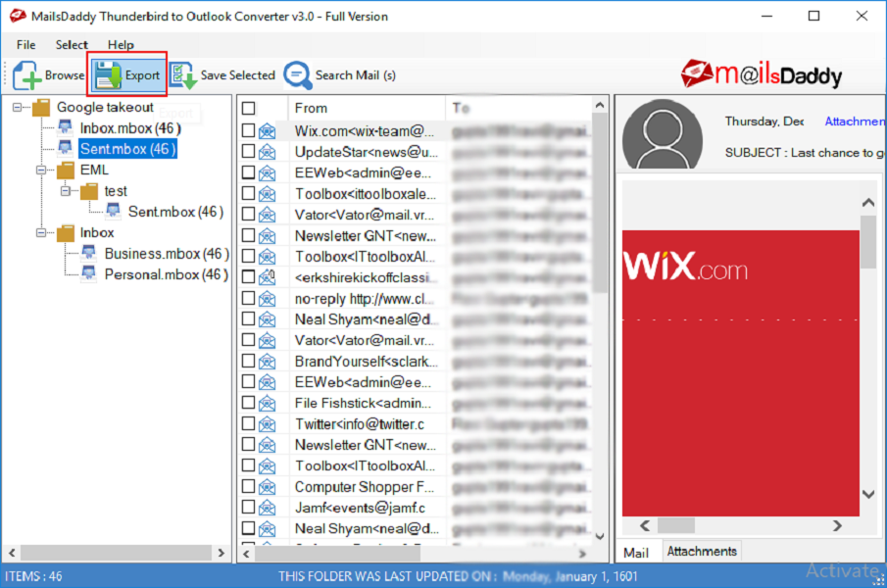This screenshot has width=887, height=588.
Task: Click the From column header
Action: click(x=367, y=108)
